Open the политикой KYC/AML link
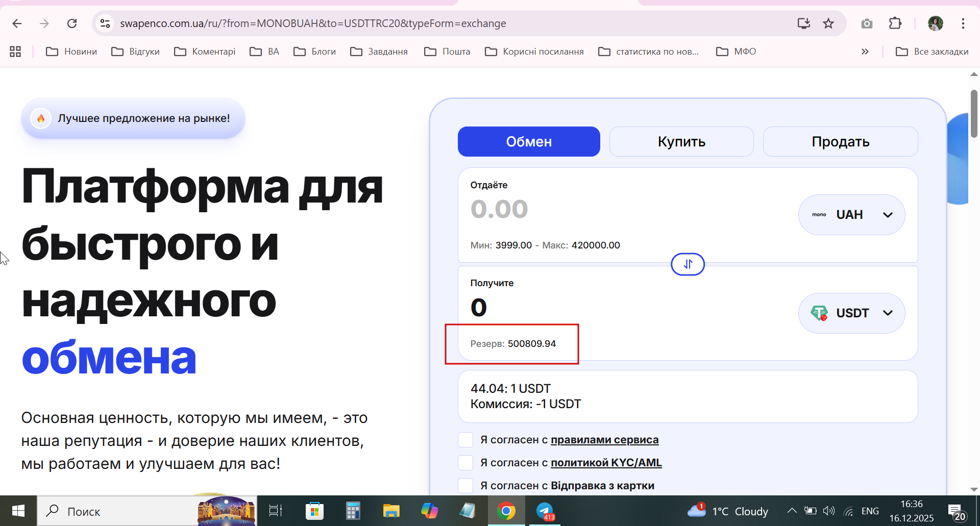This screenshot has height=526, width=980. click(x=606, y=463)
